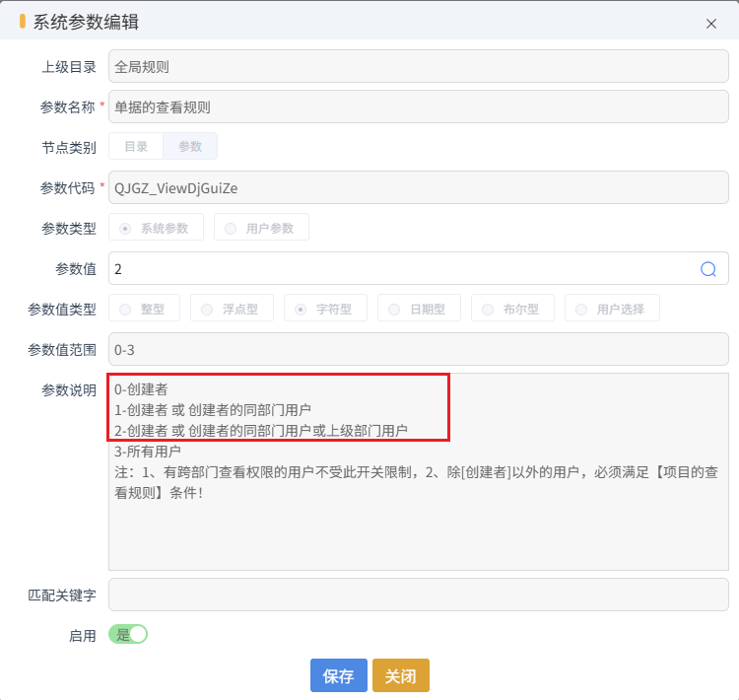Choose the 系统参数 radio button
Screen dimensions: 739x700
156,229
